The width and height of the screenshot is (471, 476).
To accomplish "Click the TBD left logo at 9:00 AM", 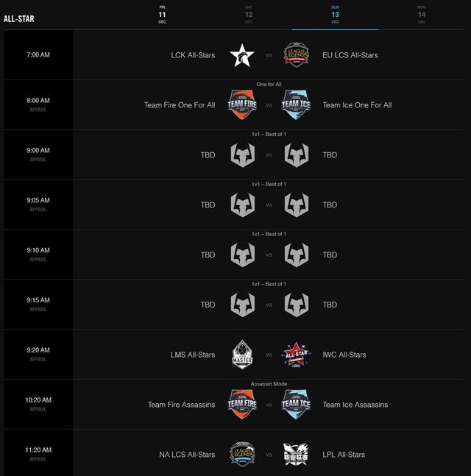I will point(242,155).
